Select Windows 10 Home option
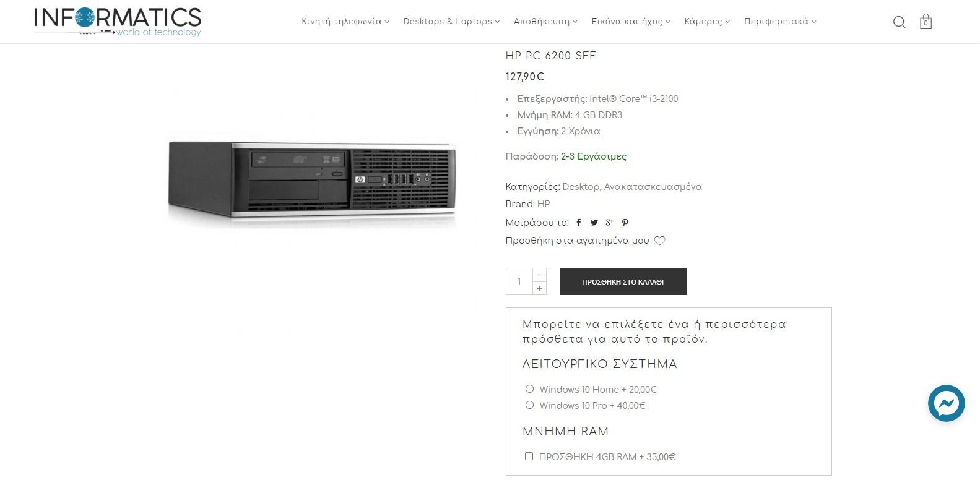This screenshot has width=980, height=488. pos(529,389)
